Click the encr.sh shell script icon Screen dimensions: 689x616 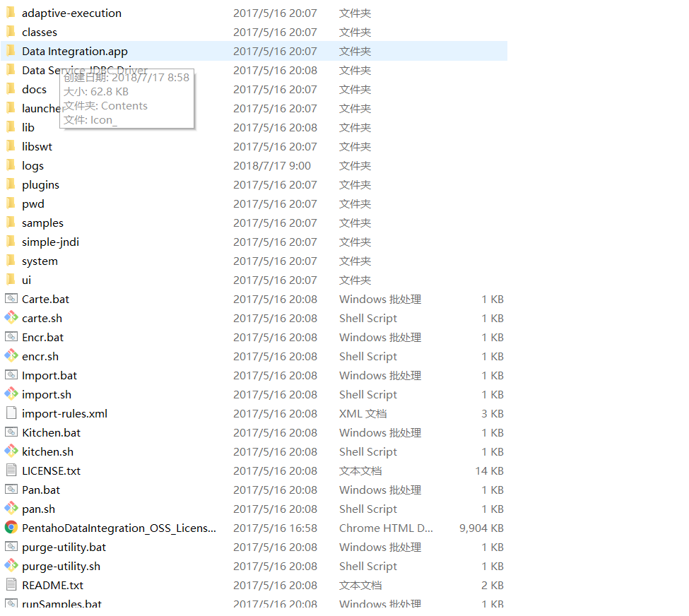pos(11,356)
